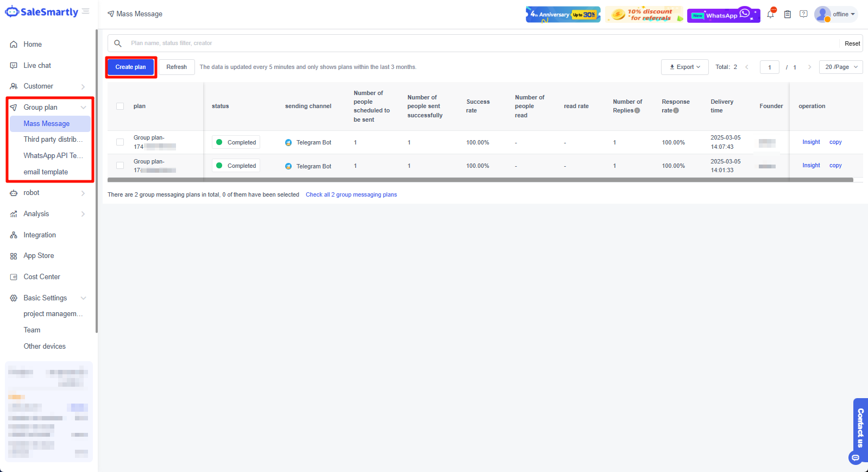This screenshot has height=472, width=868.
Task: Select the second Group plan row checkbox
Action: tap(120, 166)
